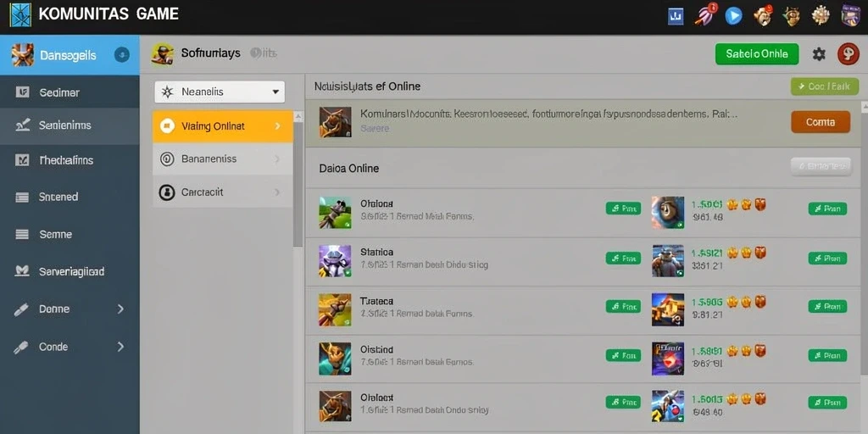Expand the Viaing Onlinat chevron

tap(278, 126)
